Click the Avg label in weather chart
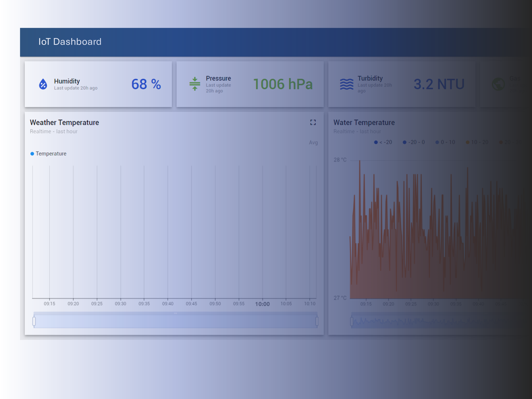Viewport: 532px width, 399px height. 313,142
